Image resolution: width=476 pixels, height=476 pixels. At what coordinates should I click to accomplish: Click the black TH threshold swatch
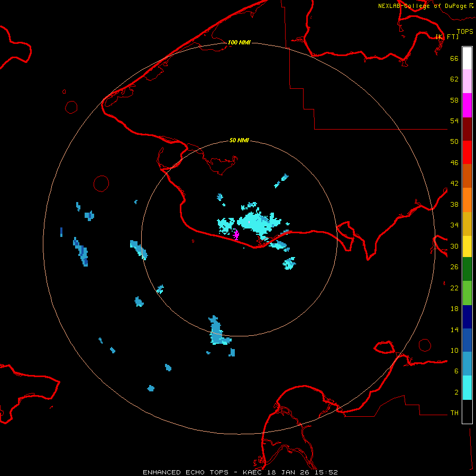467,411
